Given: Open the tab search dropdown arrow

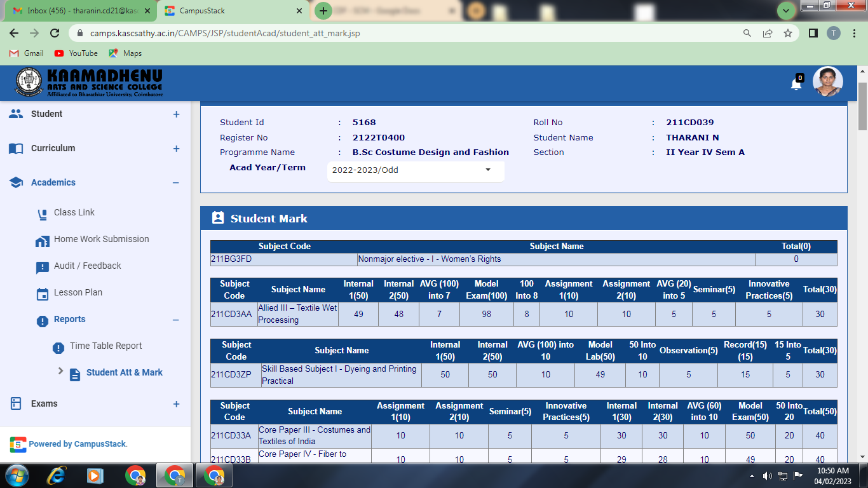Looking at the screenshot, I should (787, 10).
